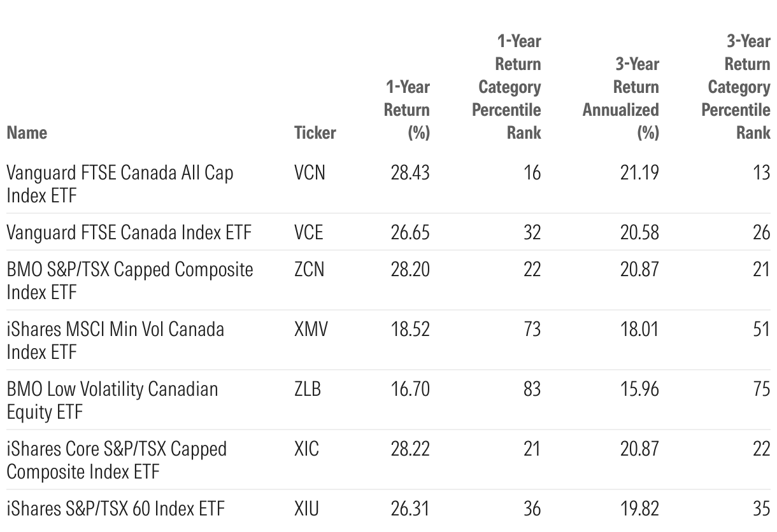The width and height of the screenshot is (777, 532).
Task: Click the XMV ticker symbol
Action: click(311, 329)
